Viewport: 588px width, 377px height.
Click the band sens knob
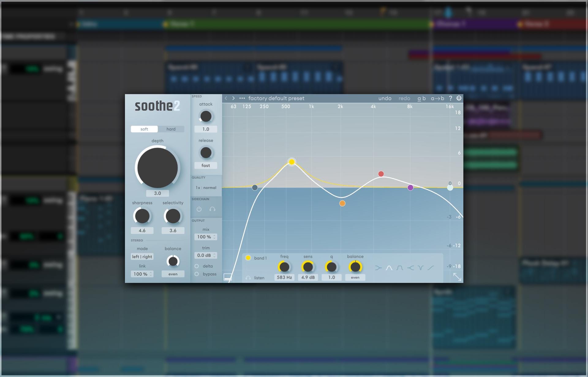pyautogui.click(x=308, y=267)
